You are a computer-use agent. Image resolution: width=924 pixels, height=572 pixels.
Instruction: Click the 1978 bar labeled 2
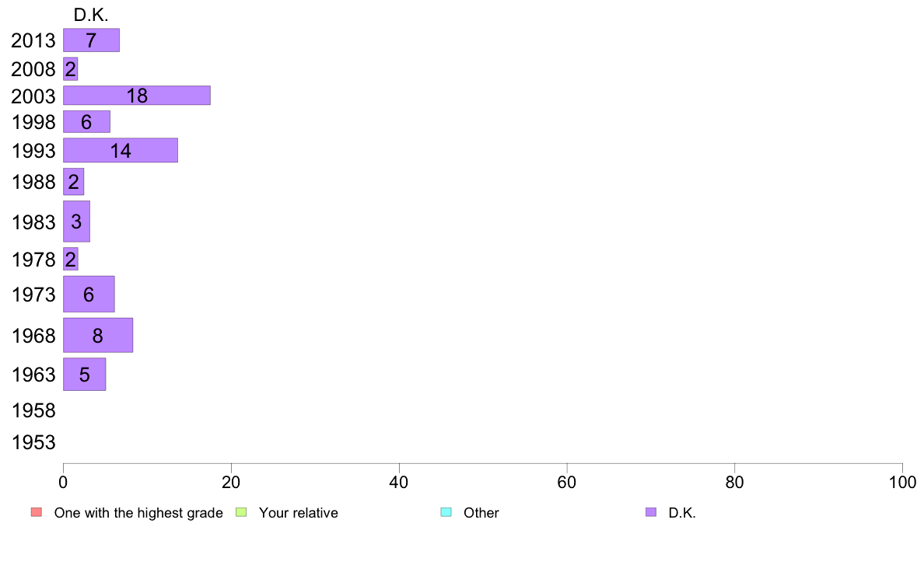point(71,260)
